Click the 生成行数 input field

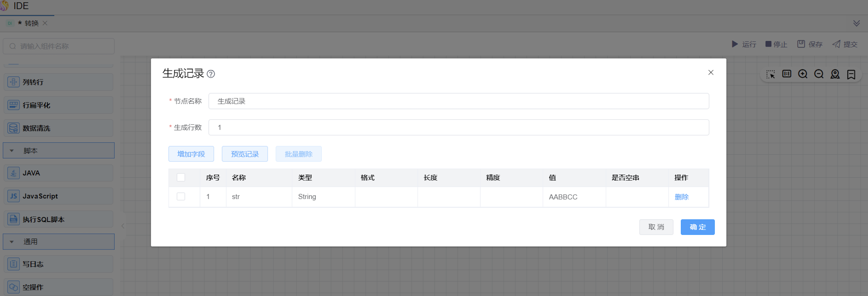(x=458, y=127)
